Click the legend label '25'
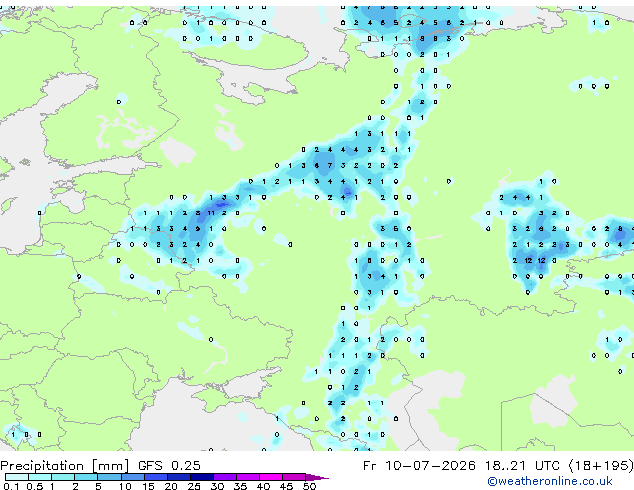The height and width of the screenshot is (490, 634). [x=194, y=486]
